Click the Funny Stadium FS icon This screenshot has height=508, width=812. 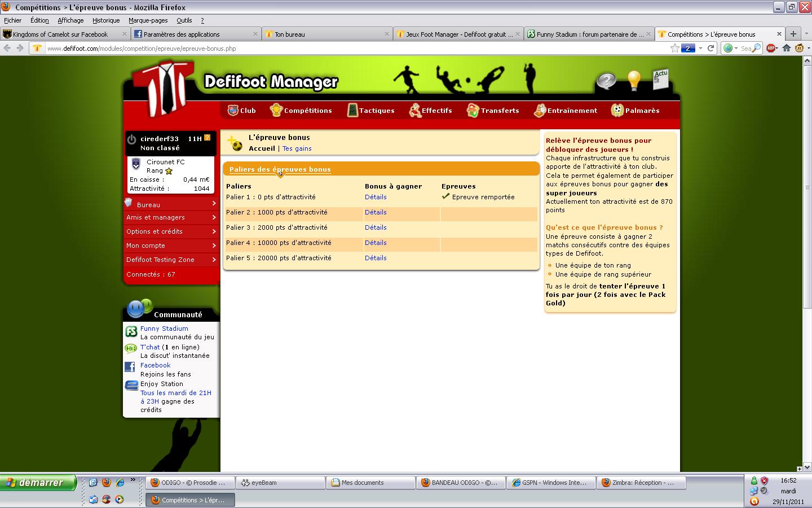(131, 331)
